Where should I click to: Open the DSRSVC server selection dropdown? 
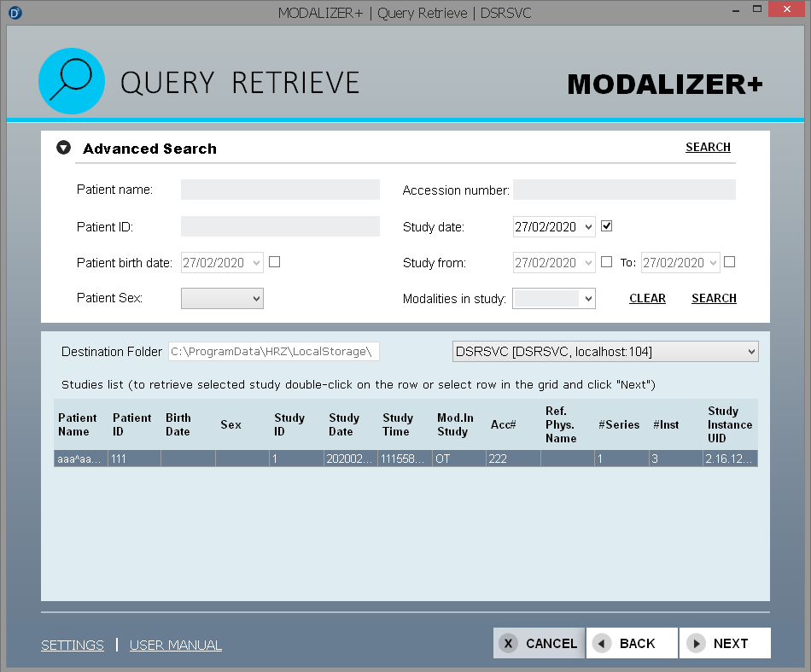coord(604,351)
